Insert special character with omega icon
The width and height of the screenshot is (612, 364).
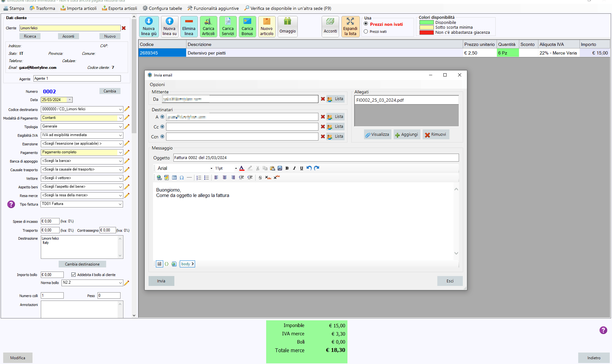click(x=182, y=178)
